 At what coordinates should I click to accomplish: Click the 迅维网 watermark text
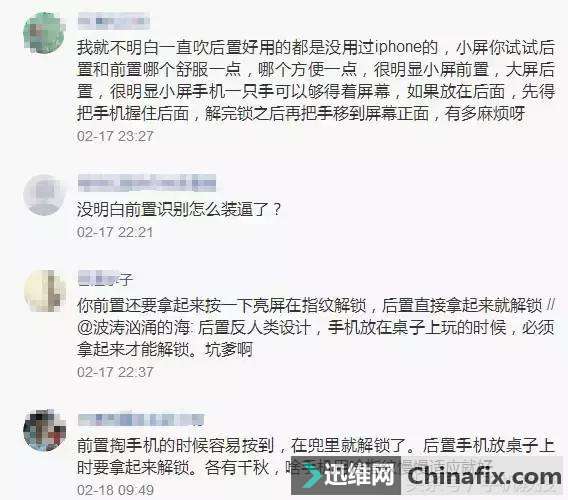[359, 474]
